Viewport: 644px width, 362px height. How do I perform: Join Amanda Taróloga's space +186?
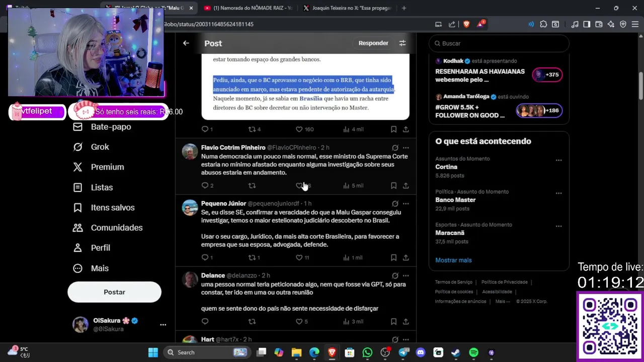point(539,111)
